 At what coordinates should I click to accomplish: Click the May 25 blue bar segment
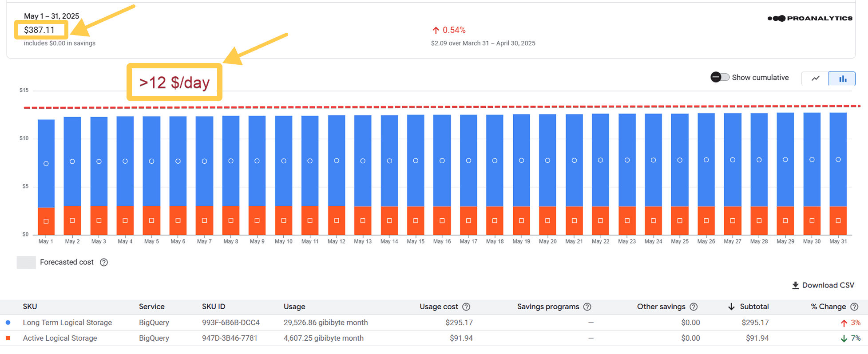tap(680, 160)
